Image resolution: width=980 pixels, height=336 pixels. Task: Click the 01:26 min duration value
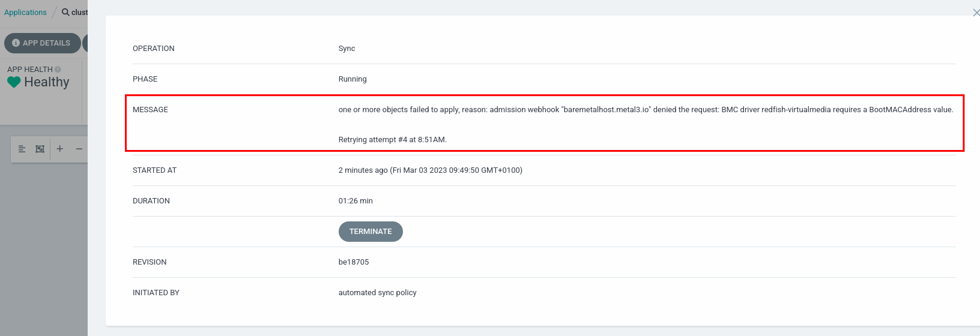(x=355, y=201)
